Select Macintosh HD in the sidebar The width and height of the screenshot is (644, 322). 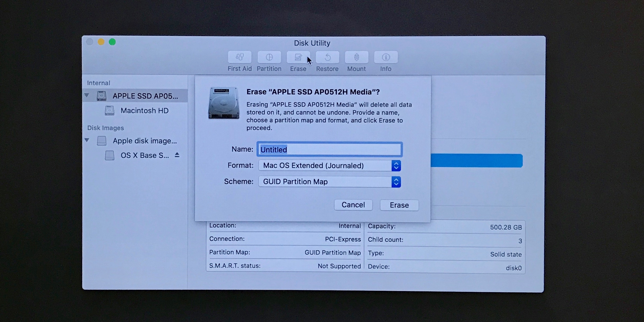(144, 111)
